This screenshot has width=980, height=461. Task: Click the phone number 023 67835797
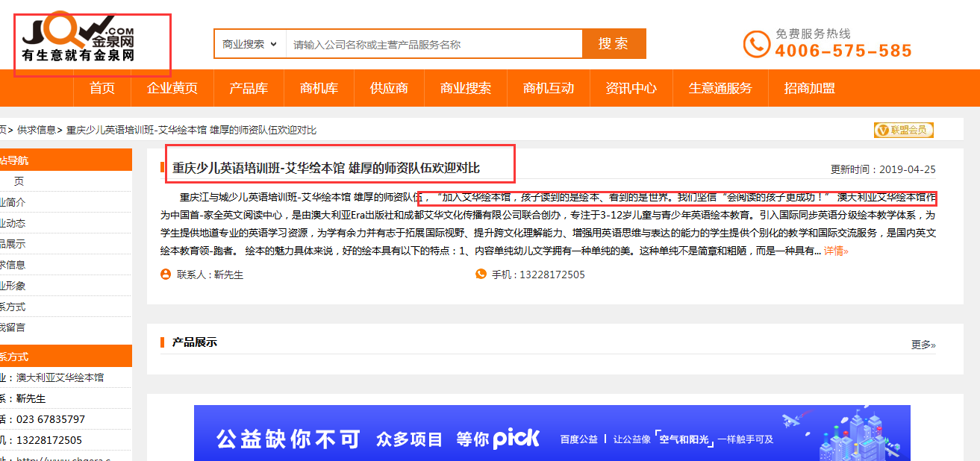click(51, 419)
